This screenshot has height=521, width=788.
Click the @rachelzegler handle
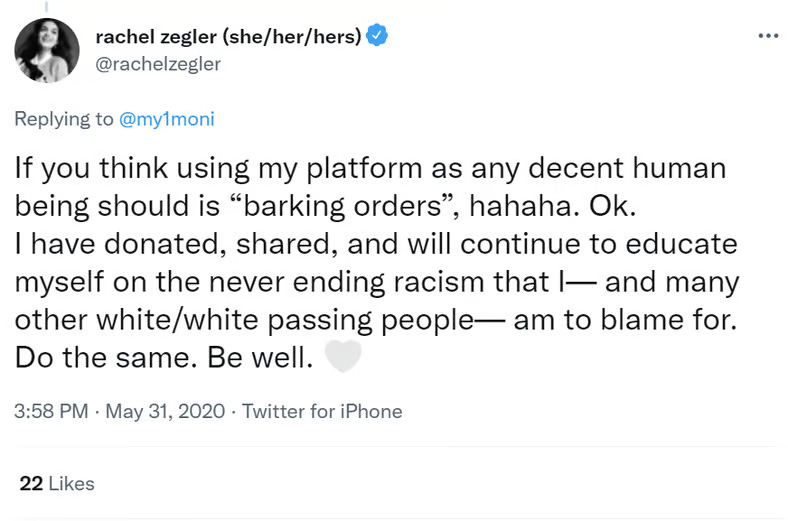(x=157, y=64)
